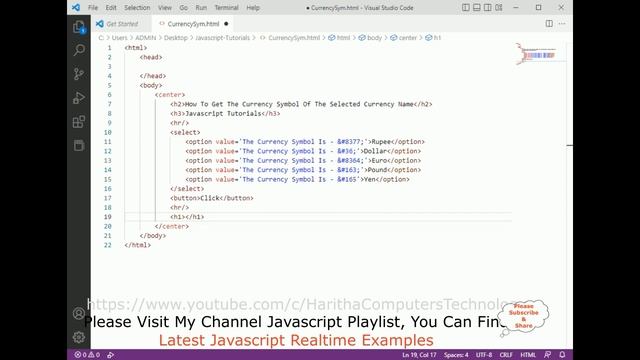Click the Dollar option line of code
This screenshot has width=640, height=360.
[303, 151]
